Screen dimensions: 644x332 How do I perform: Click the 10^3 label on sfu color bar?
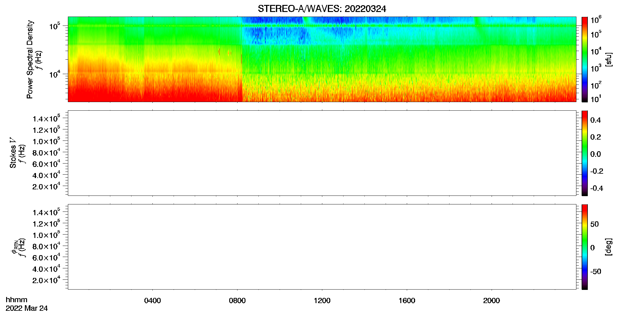[x=596, y=68]
